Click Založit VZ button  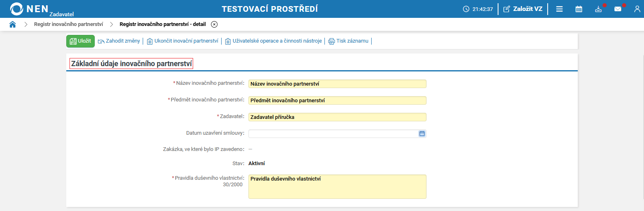523,9
